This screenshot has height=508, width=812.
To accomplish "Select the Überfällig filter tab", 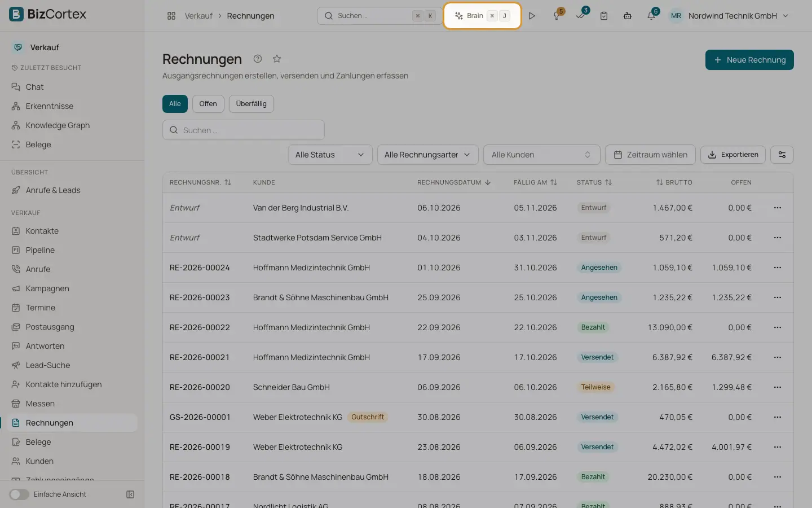I will point(251,104).
